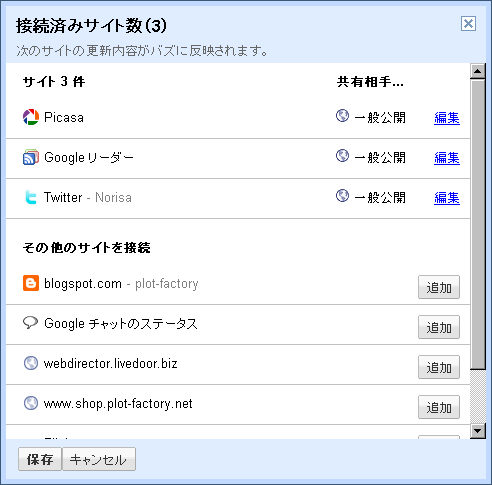Select Twitter - Norisa entry text
This screenshot has width=492, height=485.
(x=88, y=197)
